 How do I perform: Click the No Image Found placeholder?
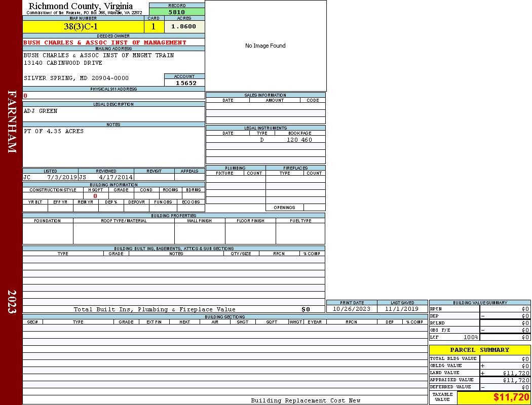pyautogui.click(x=265, y=46)
